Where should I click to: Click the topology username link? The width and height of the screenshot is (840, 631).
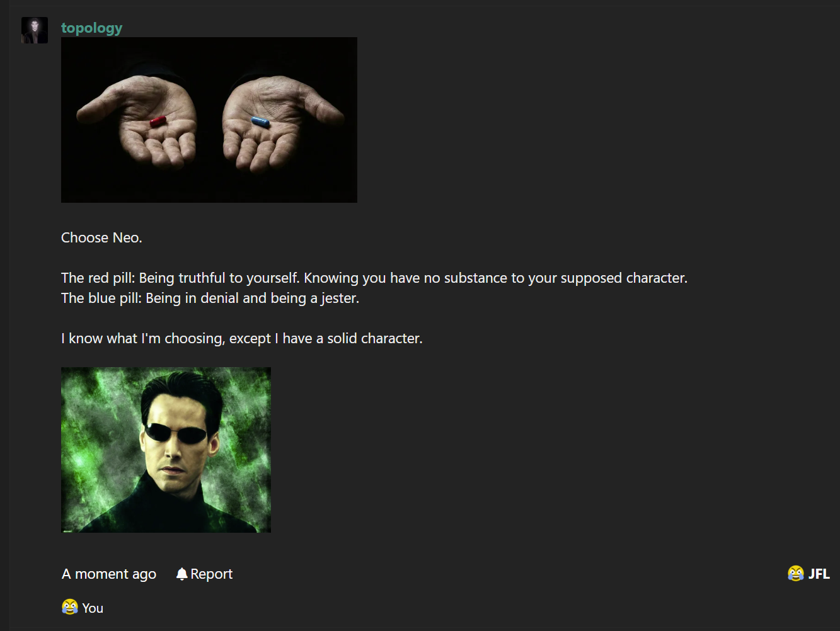point(92,28)
